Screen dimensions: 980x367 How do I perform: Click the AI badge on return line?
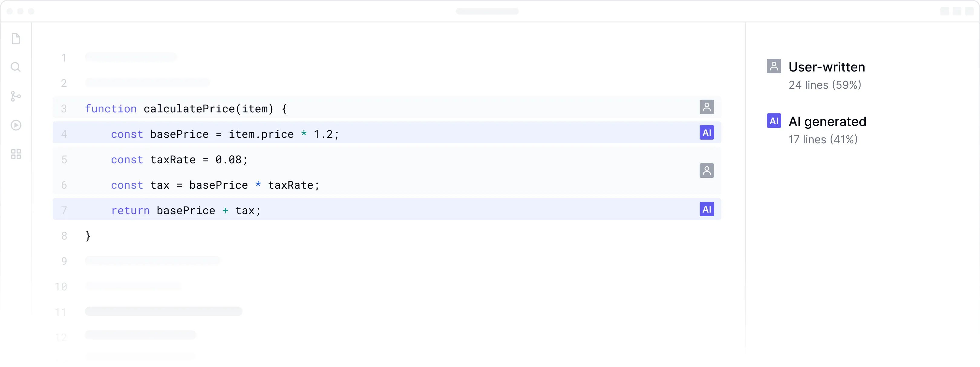coord(707,209)
